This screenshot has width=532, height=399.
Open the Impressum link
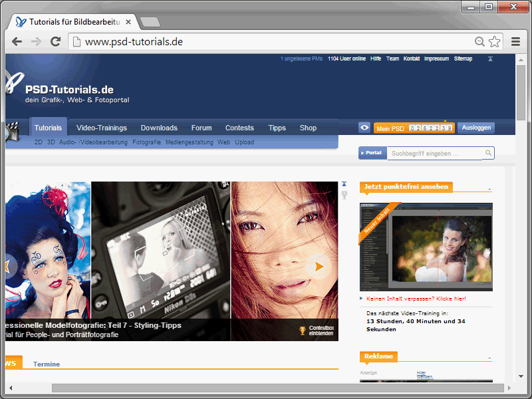click(437, 59)
